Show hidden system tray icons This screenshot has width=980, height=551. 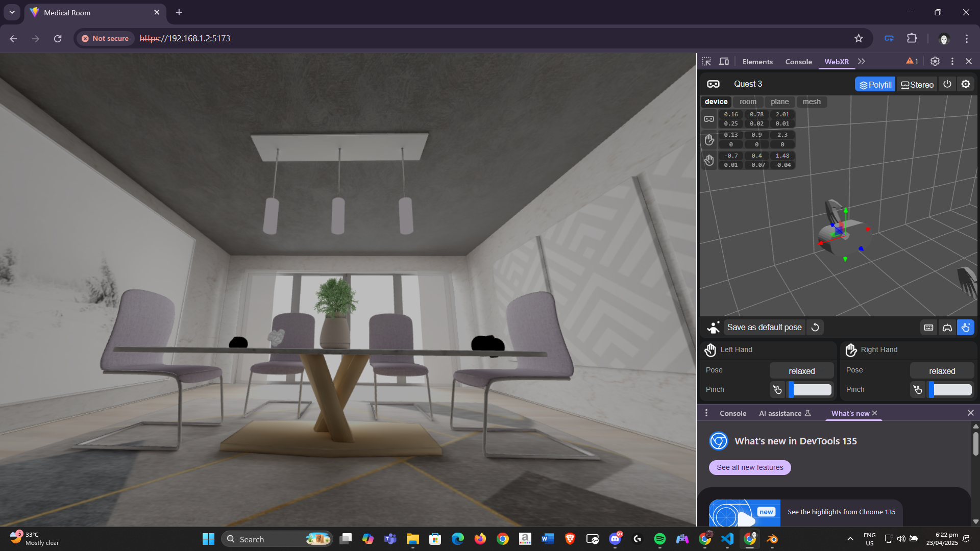coord(850,539)
